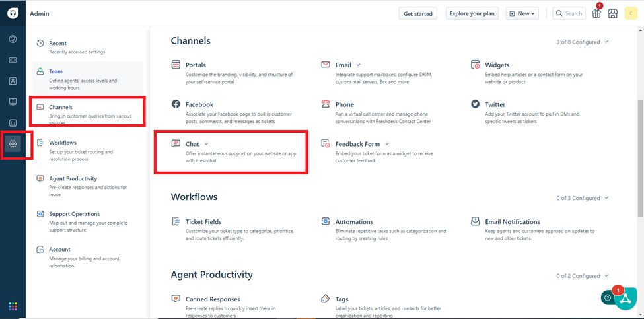Open the Canned Responses link

[213, 299]
